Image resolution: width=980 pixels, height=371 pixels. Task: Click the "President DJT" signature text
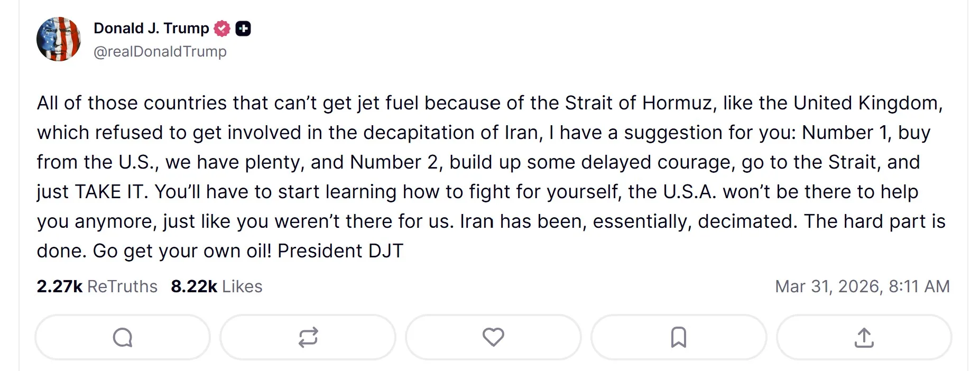coord(340,251)
